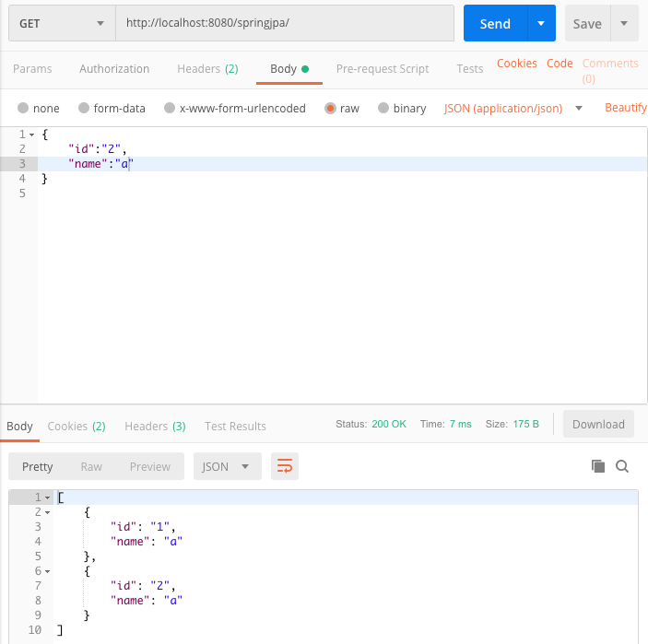The image size is (648, 644).
Task: Click request body line "name":"a"
Action: [100, 164]
